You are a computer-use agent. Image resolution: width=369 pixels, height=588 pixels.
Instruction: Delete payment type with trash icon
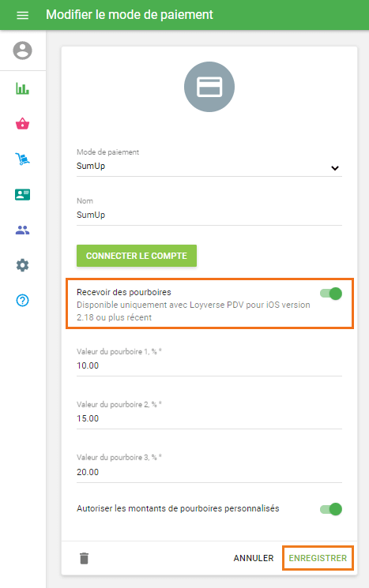pyautogui.click(x=84, y=558)
